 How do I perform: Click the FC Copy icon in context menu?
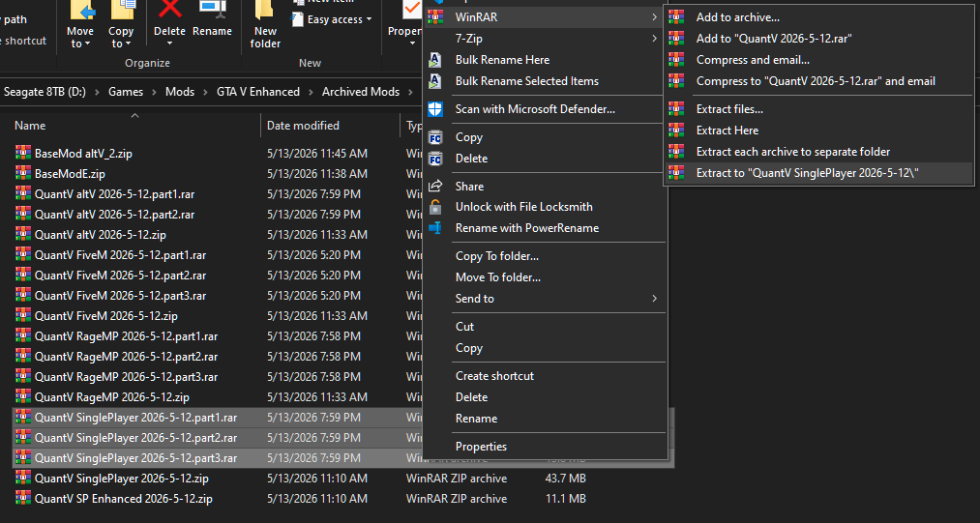click(435, 137)
